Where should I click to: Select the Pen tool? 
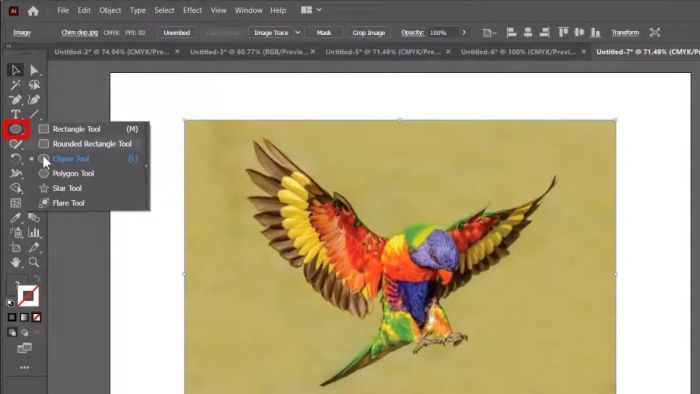click(15, 100)
